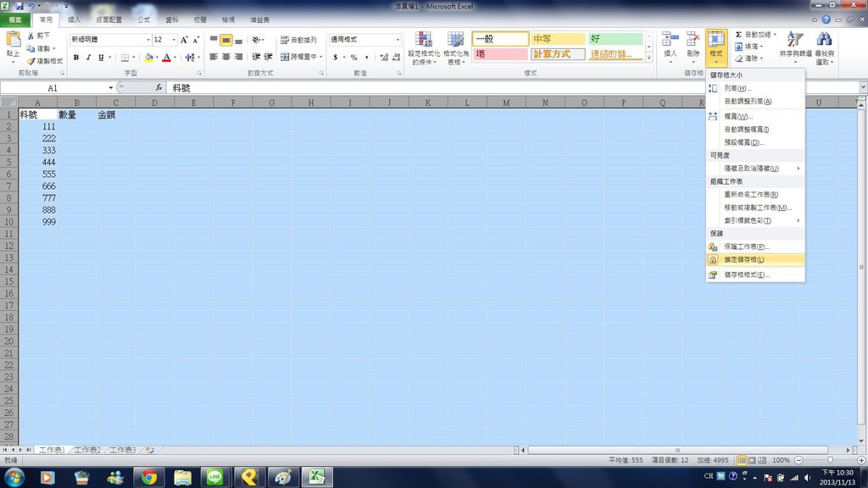Apply currency dollar format
This screenshot has width=868, height=488.
(336, 57)
